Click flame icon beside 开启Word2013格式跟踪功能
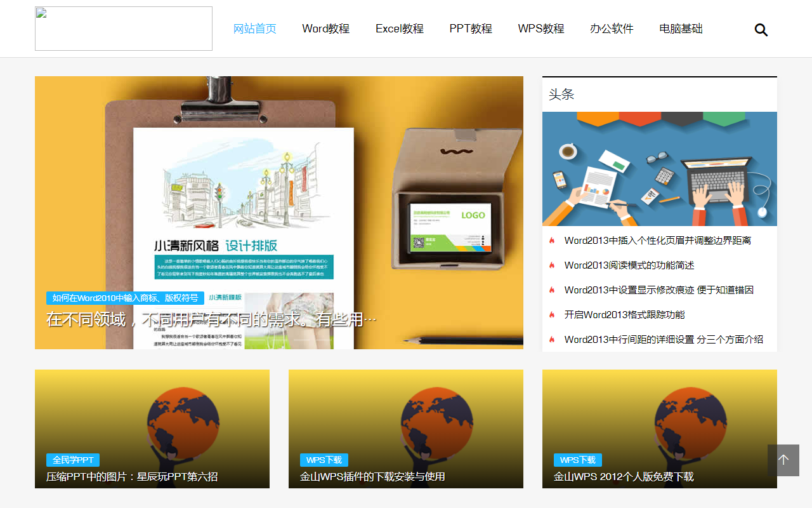Screen dimensions: 812x508 pyautogui.click(x=553, y=315)
